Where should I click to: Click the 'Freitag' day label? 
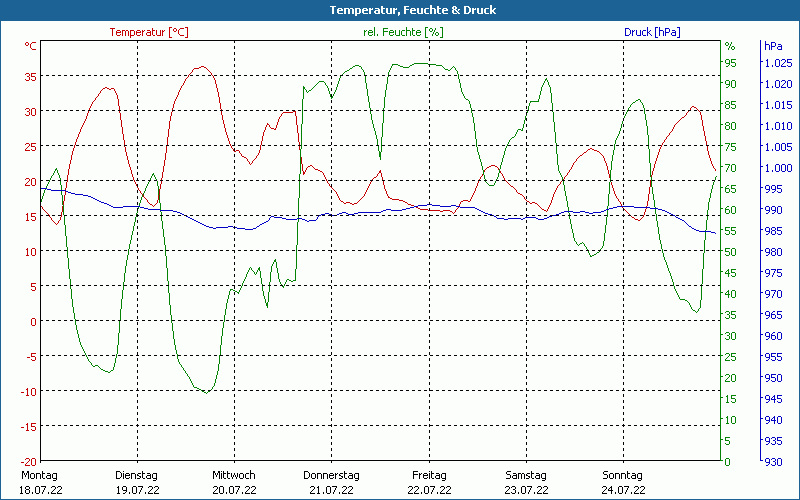(x=429, y=475)
